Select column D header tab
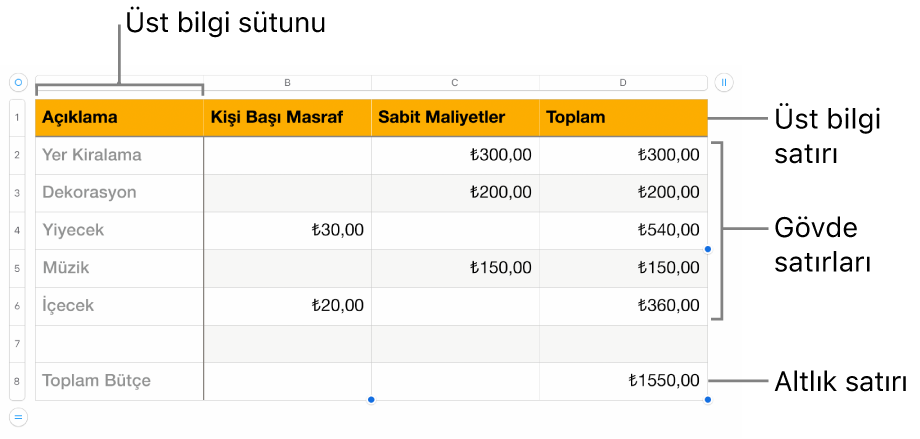 click(623, 83)
